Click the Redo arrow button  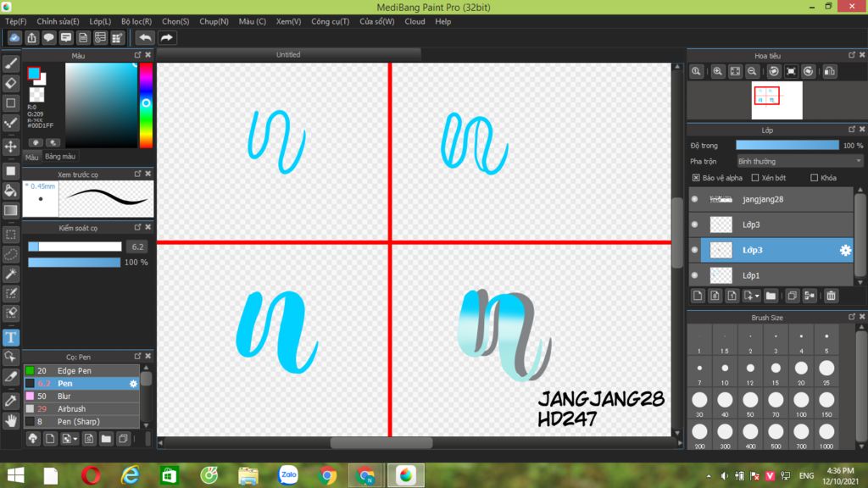pos(166,37)
